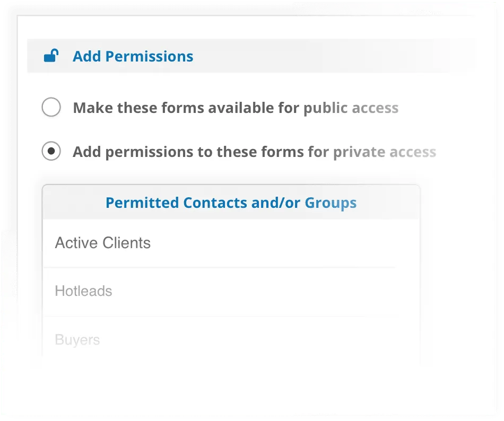The width and height of the screenshot is (504, 421).
Task: Choose private access for these forms
Action: click(x=51, y=152)
